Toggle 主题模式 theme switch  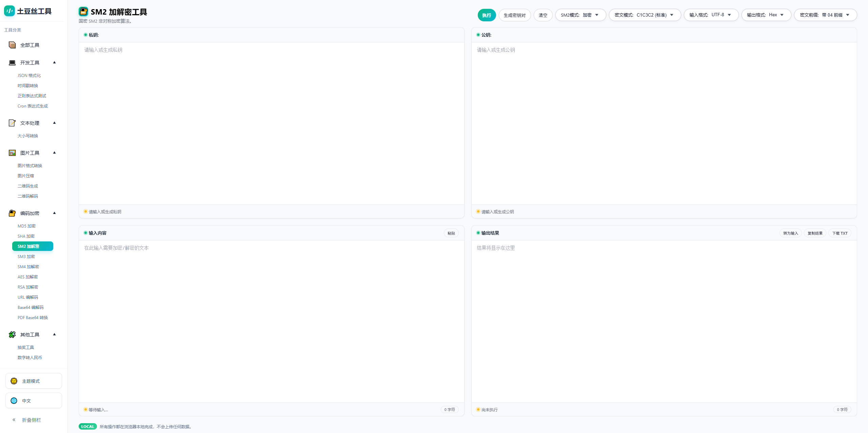click(34, 381)
